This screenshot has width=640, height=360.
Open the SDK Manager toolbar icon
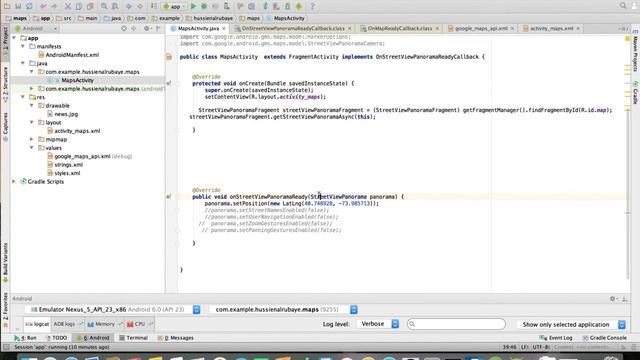click(x=287, y=6)
